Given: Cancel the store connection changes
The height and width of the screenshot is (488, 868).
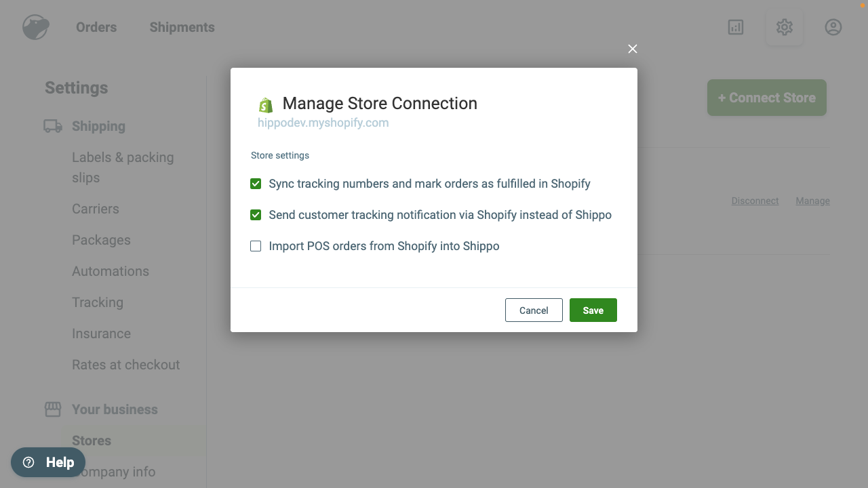Looking at the screenshot, I should 534,310.
